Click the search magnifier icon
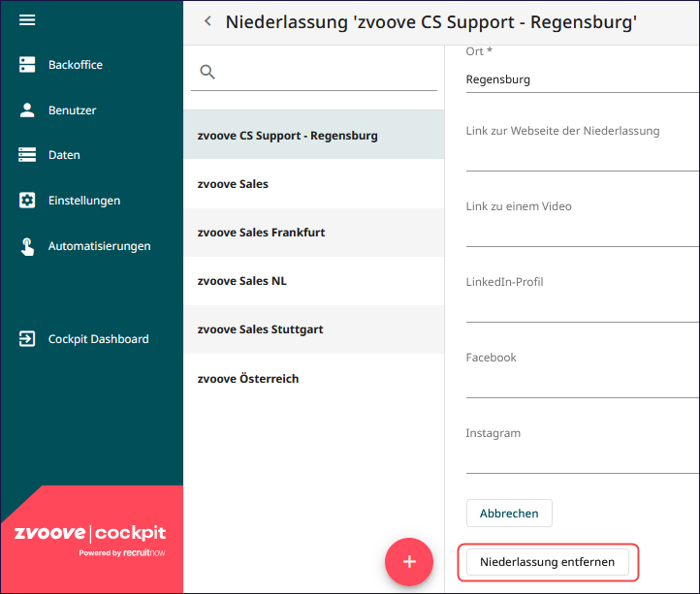This screenshot has height=594, width=700. tap(207, 72)
